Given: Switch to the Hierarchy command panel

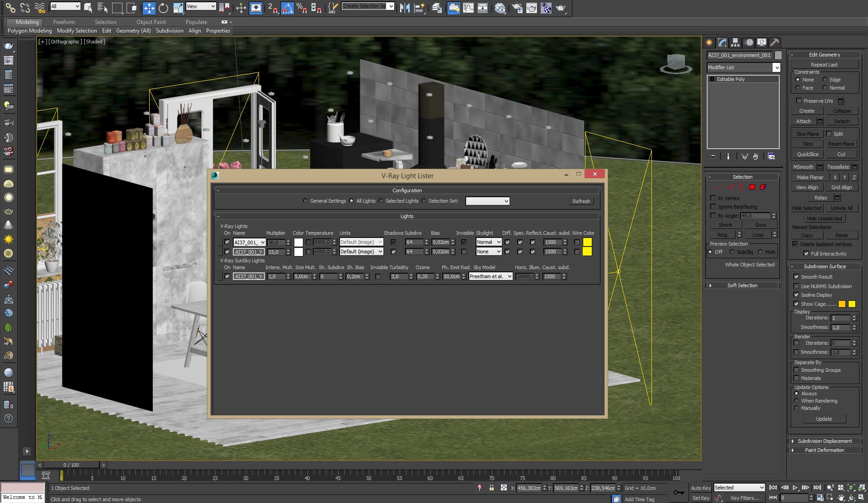Looking at the screenshot, I should (736, 42).
